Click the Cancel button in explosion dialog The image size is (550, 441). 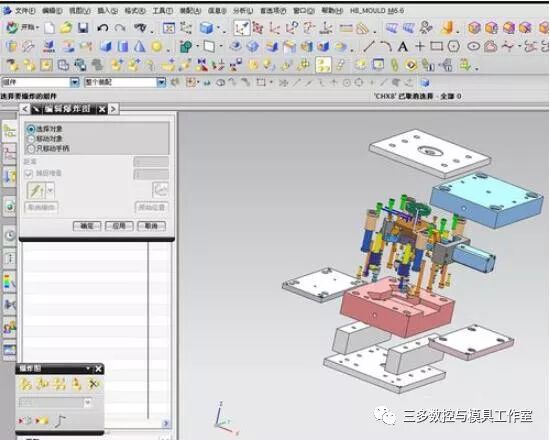(152, 226)
